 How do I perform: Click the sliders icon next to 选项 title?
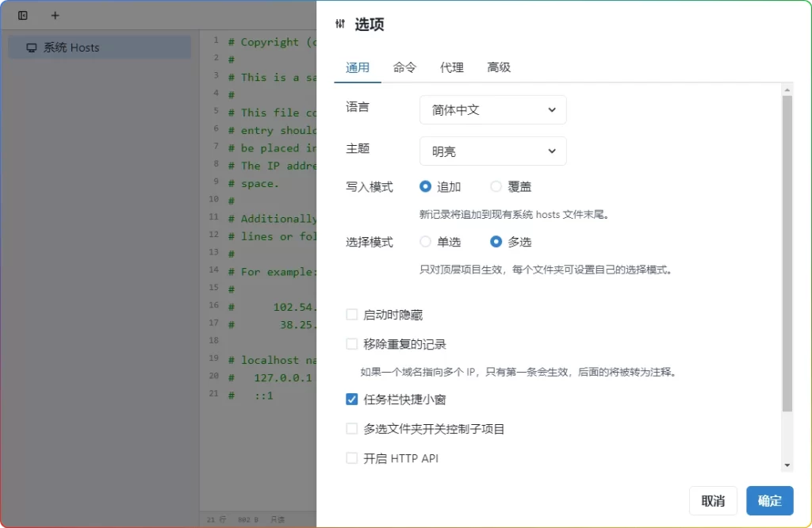pos(340,24)
